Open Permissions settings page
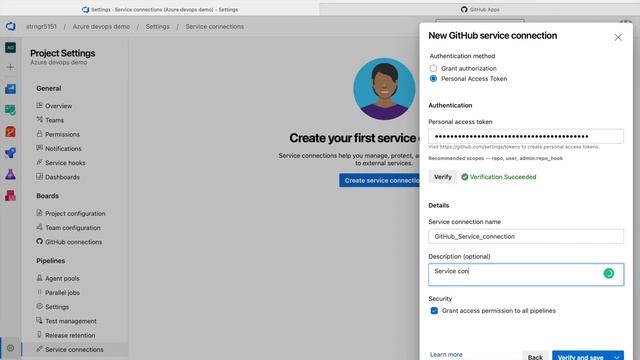This screenshot has width=640, height=360. coord(62,134)
